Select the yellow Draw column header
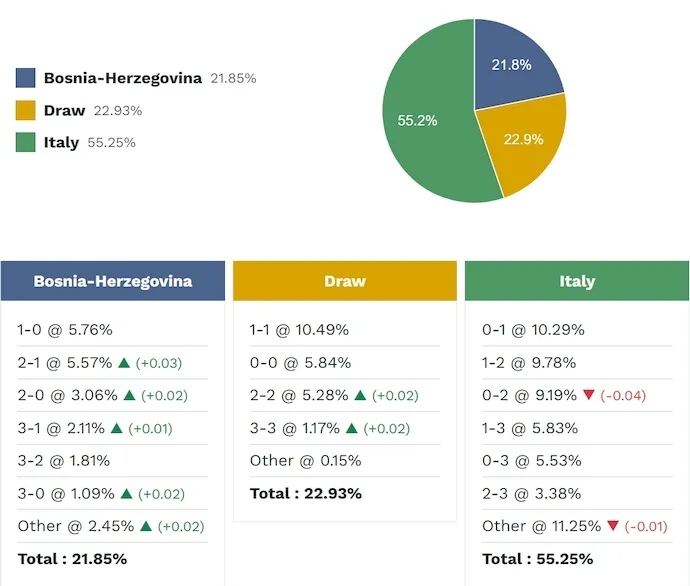The height and width of the screenshot is (586, 690). click(345, 281)
